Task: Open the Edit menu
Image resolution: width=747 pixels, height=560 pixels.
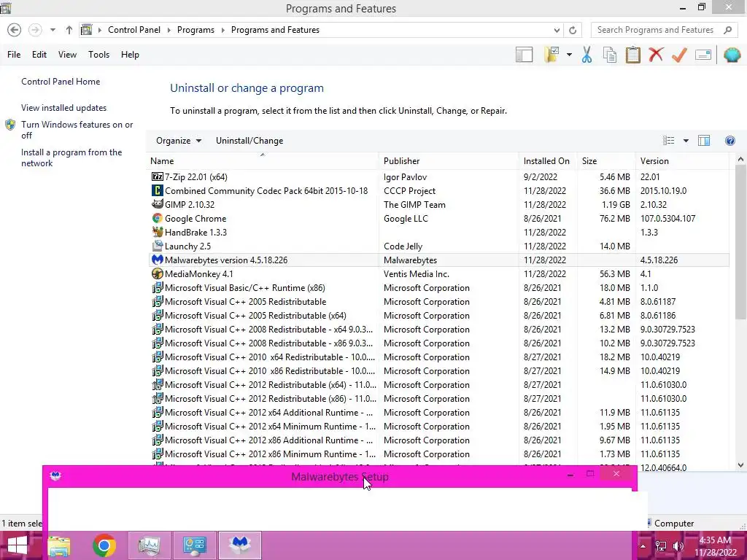Action: [x=39, y=55]
